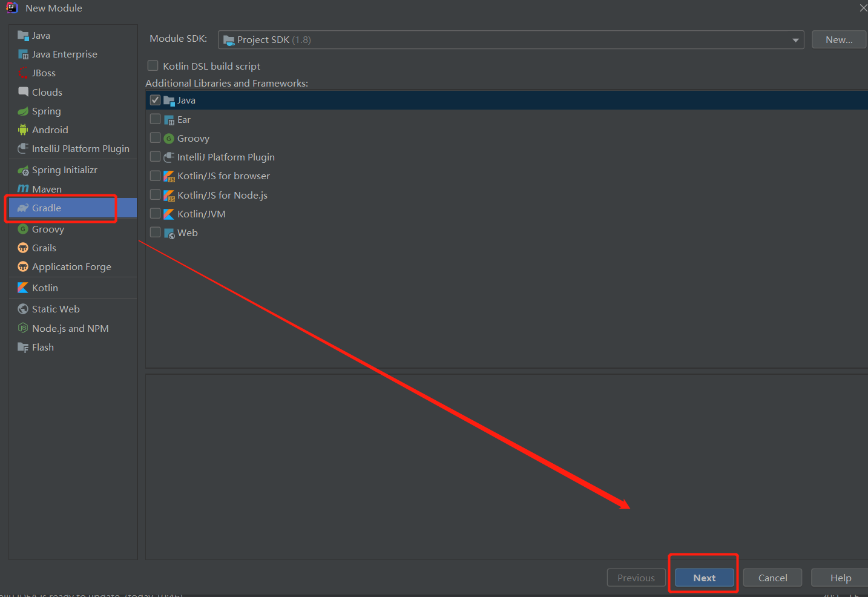The image size is (868, 597).
Task: Click the disabled Previous button
Action: pos(636,578)
